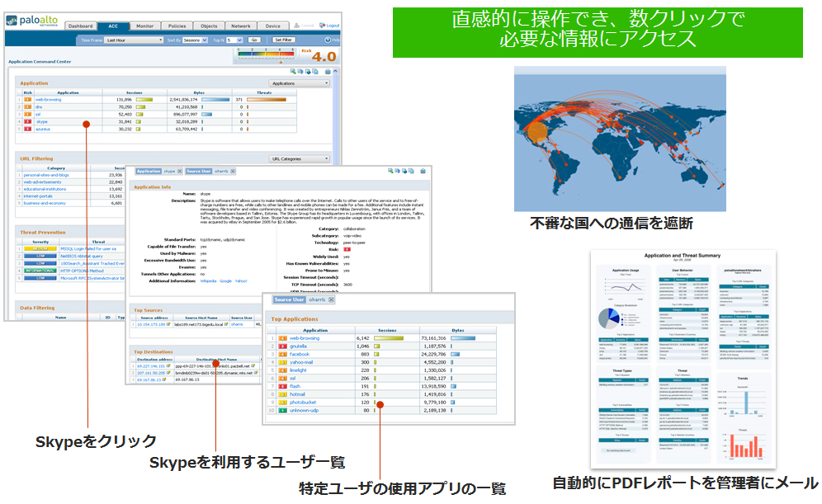Switch to the Monitor tab
The width and height of the screenshot is (822, 504).
tap(145, 26)
